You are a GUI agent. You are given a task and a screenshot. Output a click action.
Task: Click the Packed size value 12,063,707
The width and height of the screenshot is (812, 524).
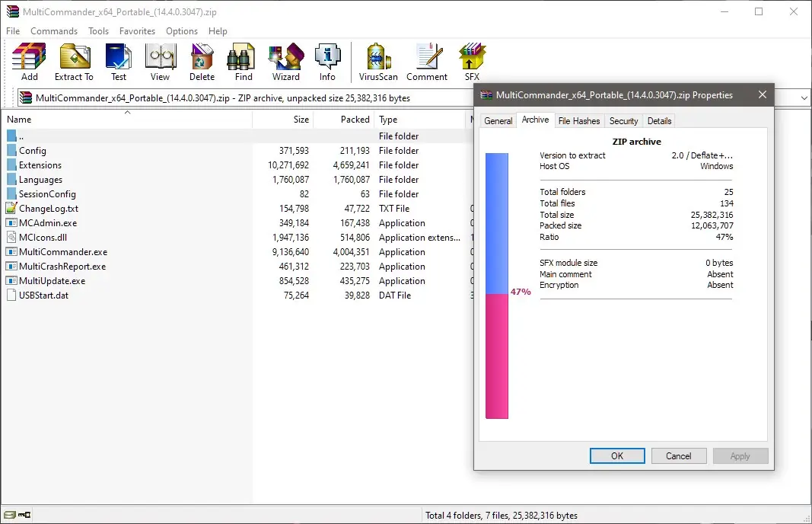tap(712, 225)
